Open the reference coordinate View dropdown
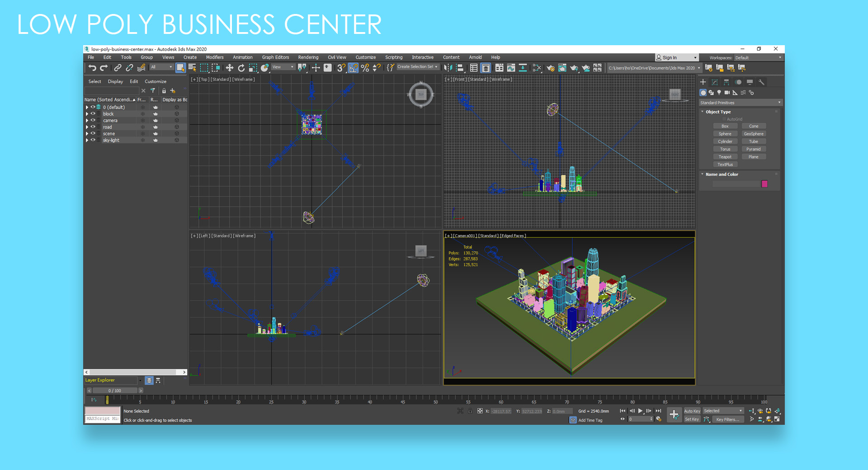This screenshot has width=868, height=470. 283,67
